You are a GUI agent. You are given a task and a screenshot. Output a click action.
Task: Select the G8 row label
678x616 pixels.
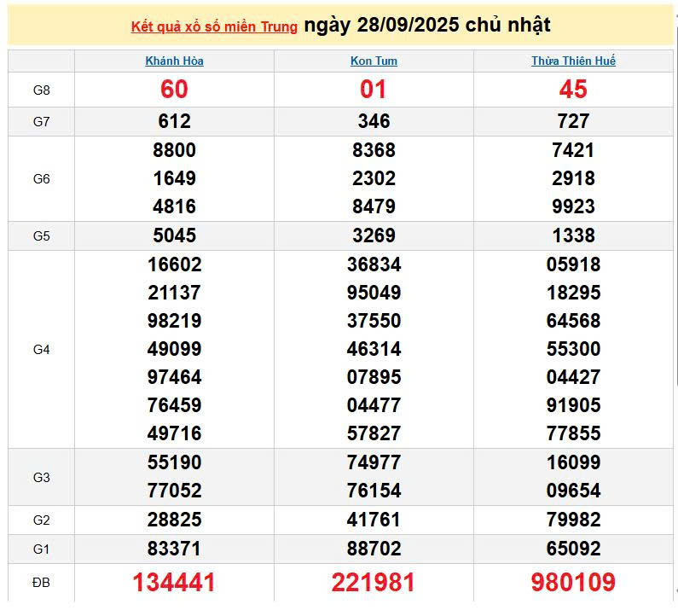pyautogui.click(x=42, y=90)
